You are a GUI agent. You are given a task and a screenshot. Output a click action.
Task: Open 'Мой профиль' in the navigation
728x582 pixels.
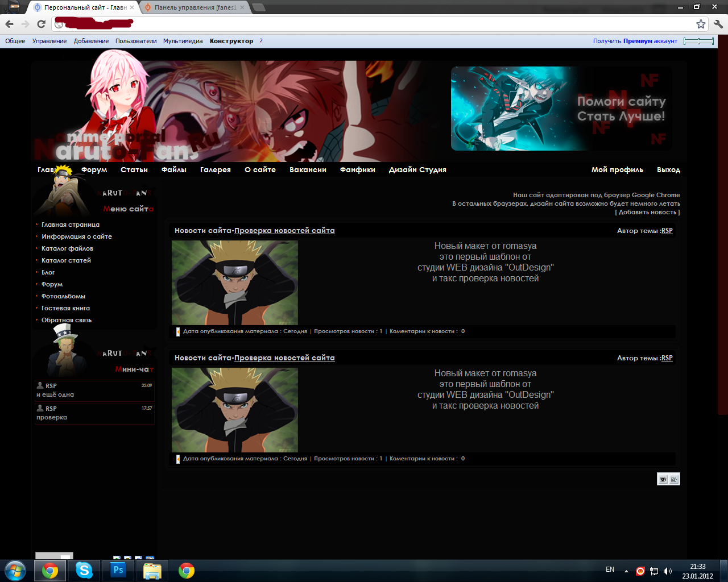(x=617, y=169)
